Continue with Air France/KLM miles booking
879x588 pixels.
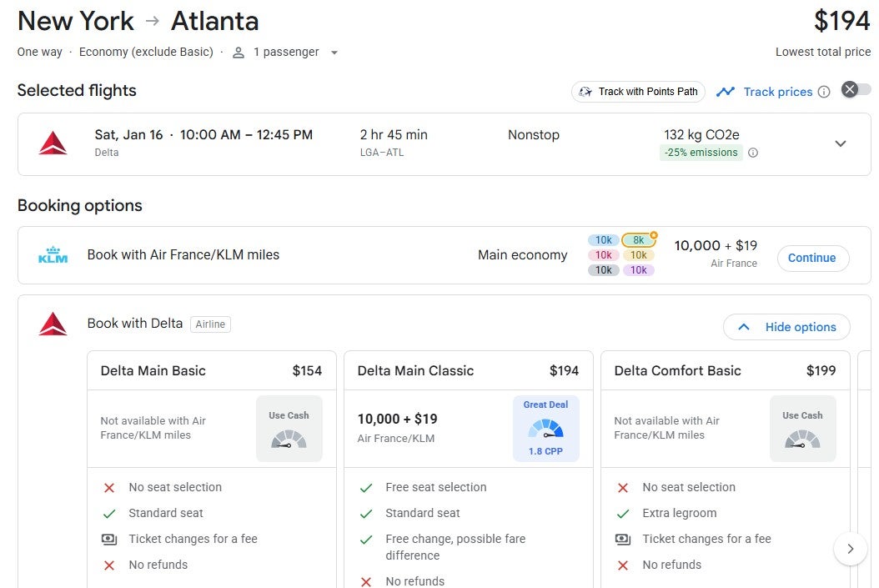coord(813,258)
